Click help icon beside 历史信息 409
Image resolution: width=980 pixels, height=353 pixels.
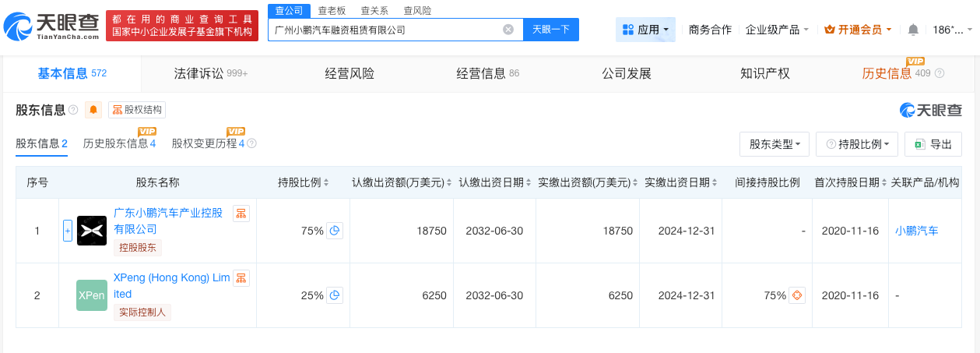click(940, 73)
